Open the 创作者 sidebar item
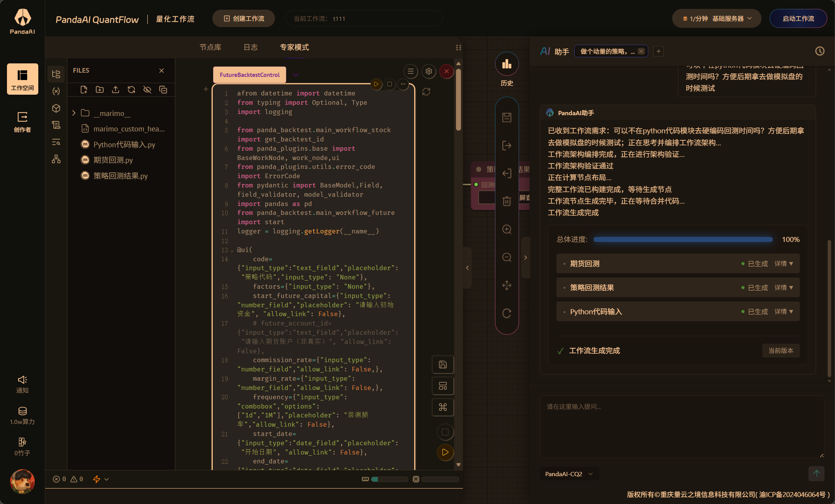The width and height of the screenshot is (835, 504). pos(22,122)
